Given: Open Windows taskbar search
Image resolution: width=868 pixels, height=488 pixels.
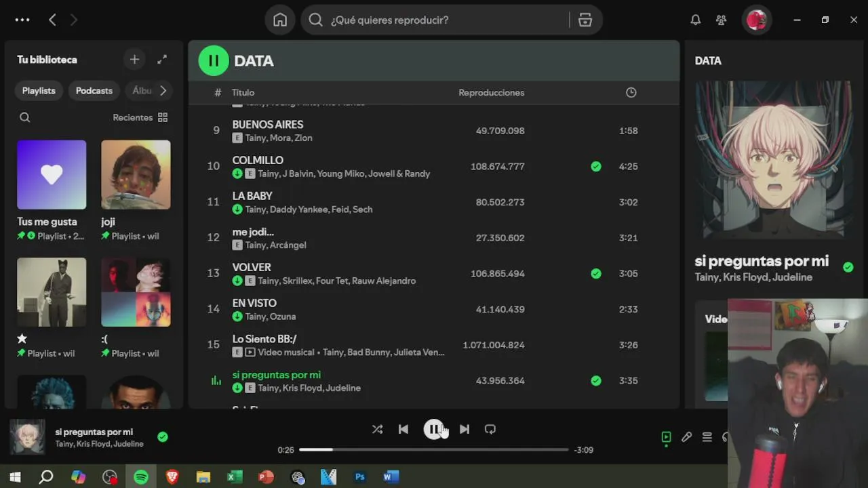Looking at the screenshot, I should point(46,477).
